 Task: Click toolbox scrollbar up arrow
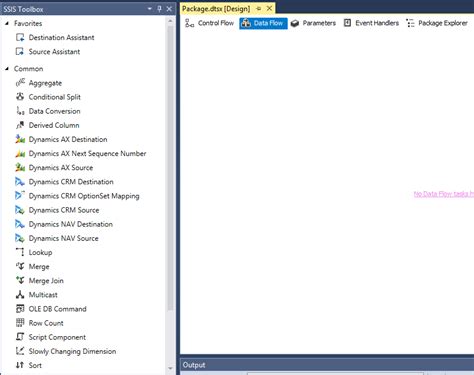tap(170, 21)
